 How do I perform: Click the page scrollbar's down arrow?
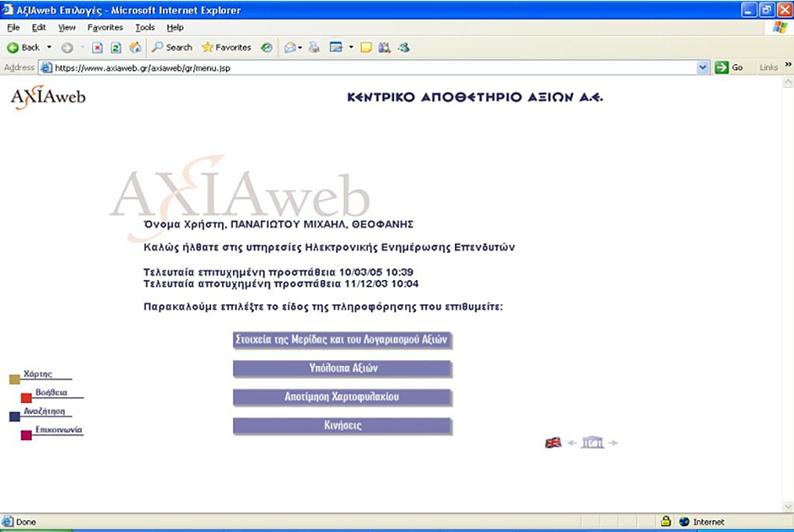[x=788, y=506]
